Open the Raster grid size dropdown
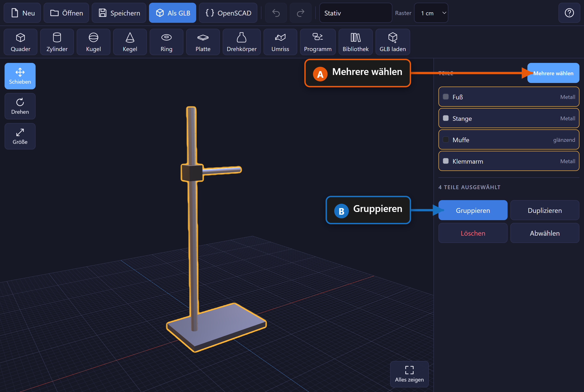 [x=431, y=13]
